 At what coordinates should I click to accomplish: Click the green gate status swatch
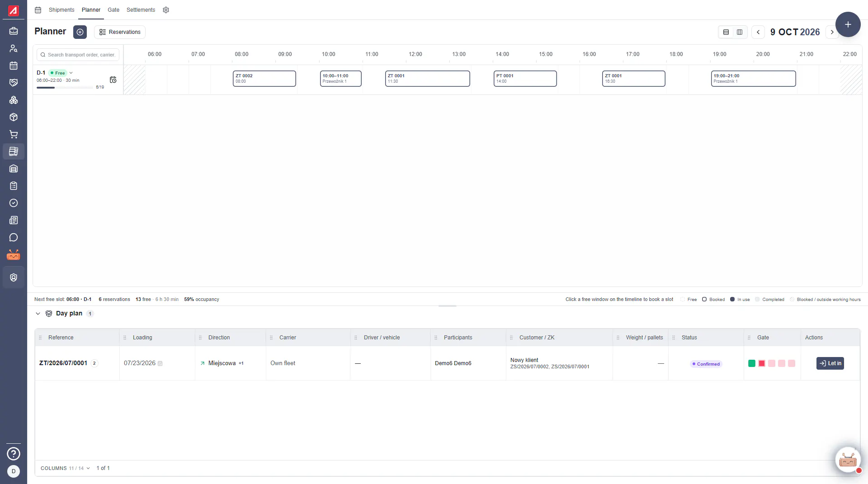pos(752,363)
